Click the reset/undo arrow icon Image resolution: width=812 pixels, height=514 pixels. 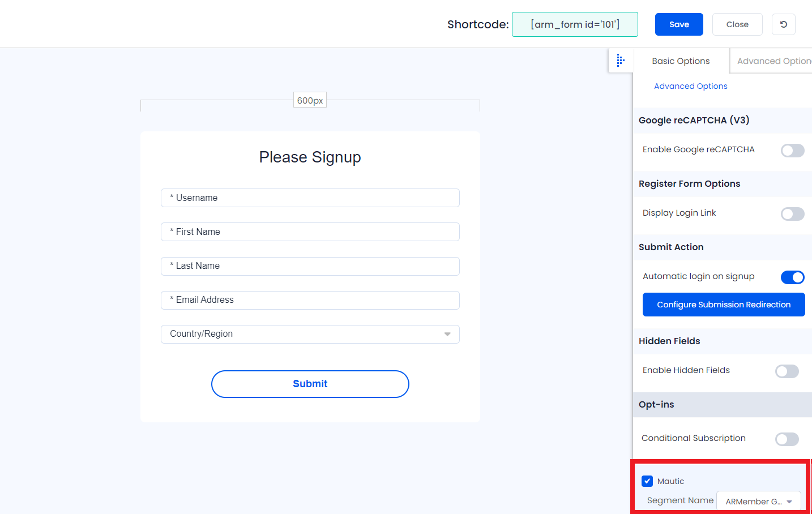coord(784,24)
